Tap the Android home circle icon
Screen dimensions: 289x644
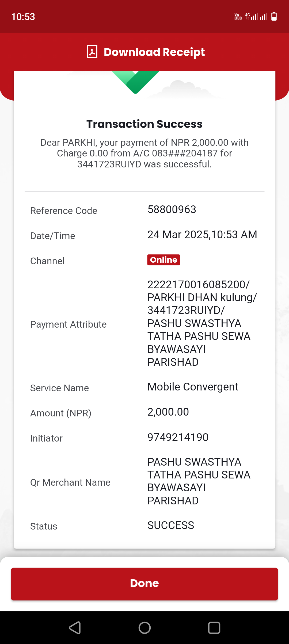(x=144, y=628)
